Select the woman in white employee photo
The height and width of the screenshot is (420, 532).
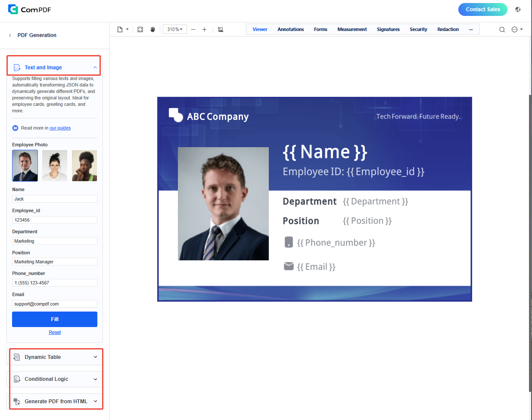point(55,166)
